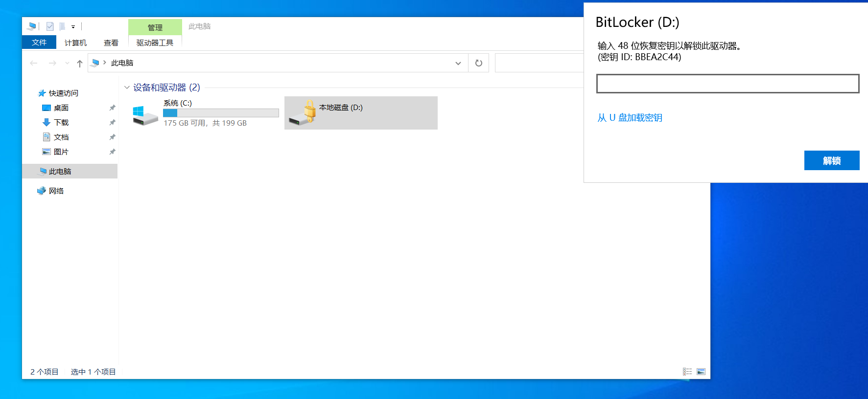Open 图片 in the navigation pane
The height and width of the screenshot is (399, 868).
click(x=61, y=152)
